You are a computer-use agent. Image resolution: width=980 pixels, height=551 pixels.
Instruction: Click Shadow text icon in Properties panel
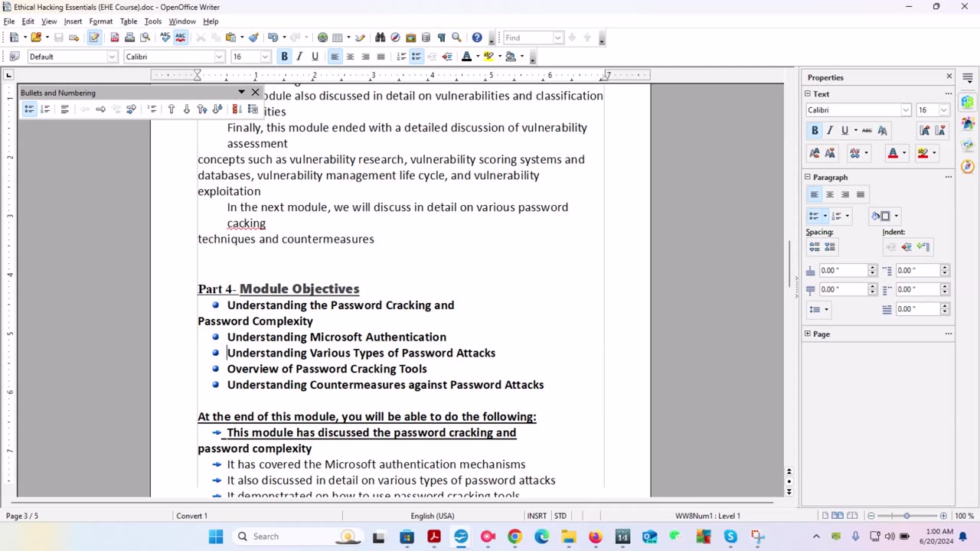click(882, 131)
